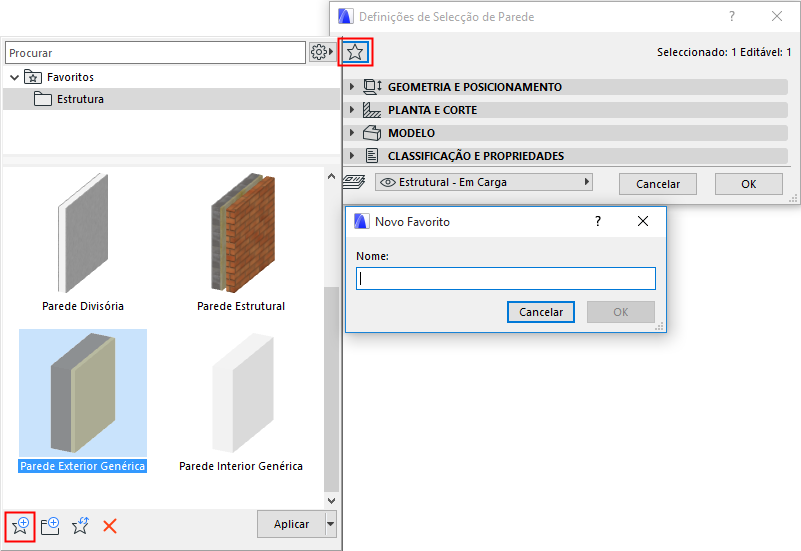The image size is (801, 551).
Task: Select the Favoritos root label
Action: point(70,77)
